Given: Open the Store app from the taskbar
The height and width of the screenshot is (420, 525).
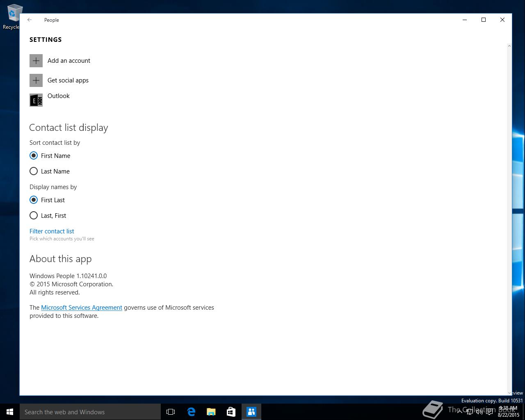Looking at the screenshot, I should (231, 412).
